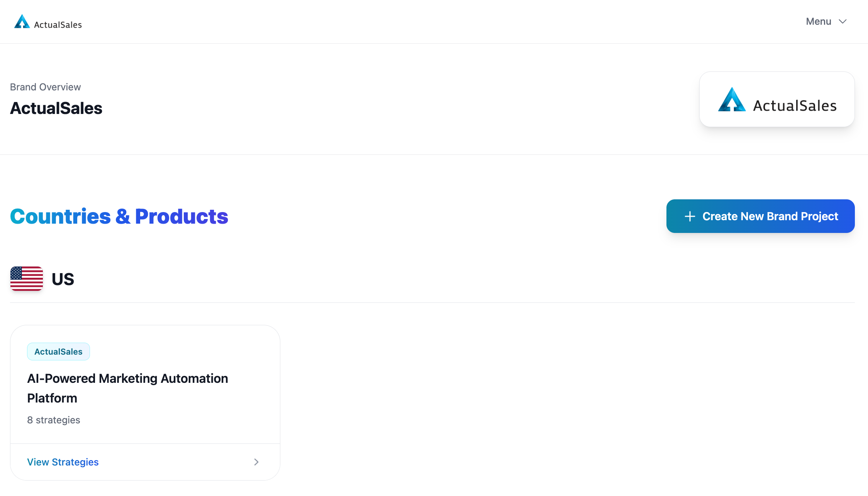
Task: Click the Brand Overview heading ActualSales
Action: [x=56, y=108]
